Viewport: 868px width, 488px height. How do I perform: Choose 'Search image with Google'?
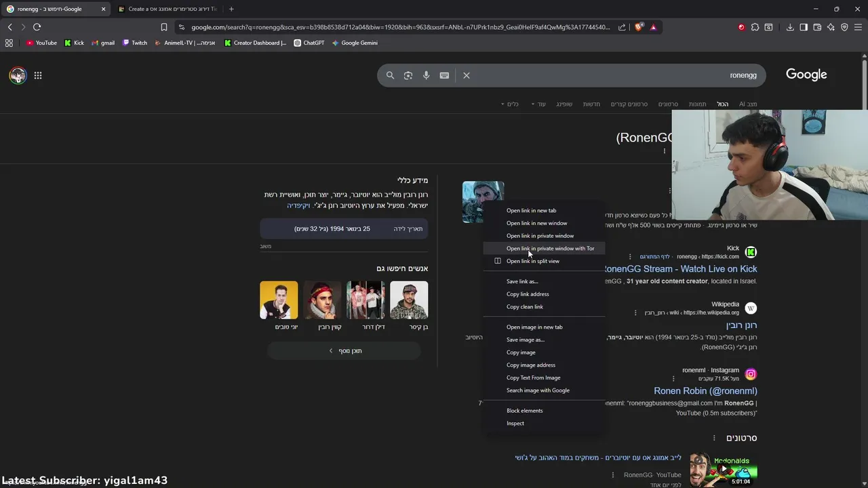544,390
